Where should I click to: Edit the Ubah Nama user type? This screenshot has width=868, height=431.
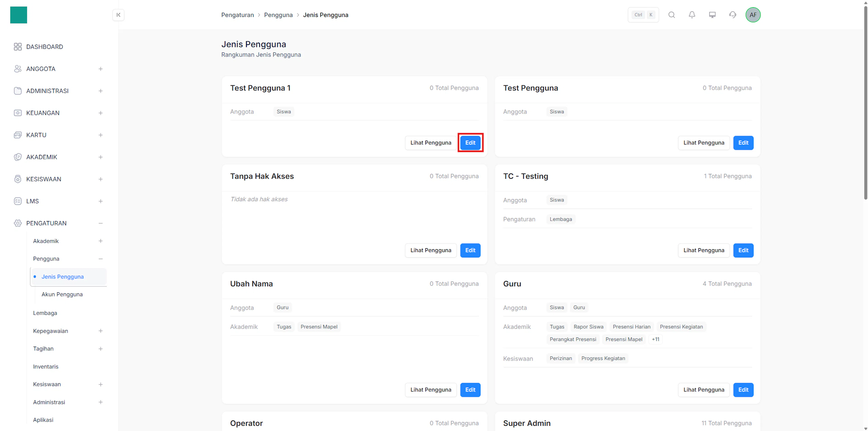click(470, 390)
